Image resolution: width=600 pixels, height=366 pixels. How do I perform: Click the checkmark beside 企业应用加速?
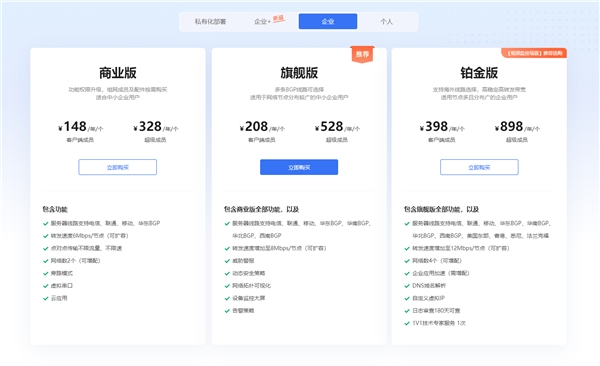click(407, 273)
